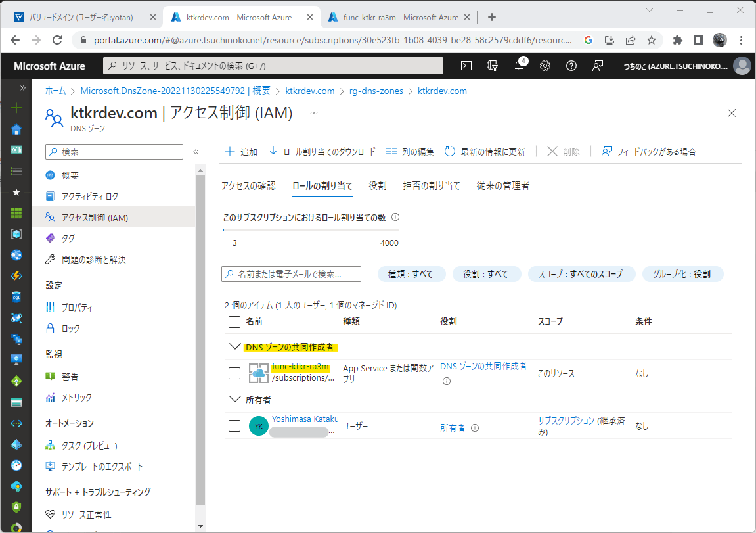Open the help question mark icon
Viewport: 756px width, 533px height.
[571, 66]
